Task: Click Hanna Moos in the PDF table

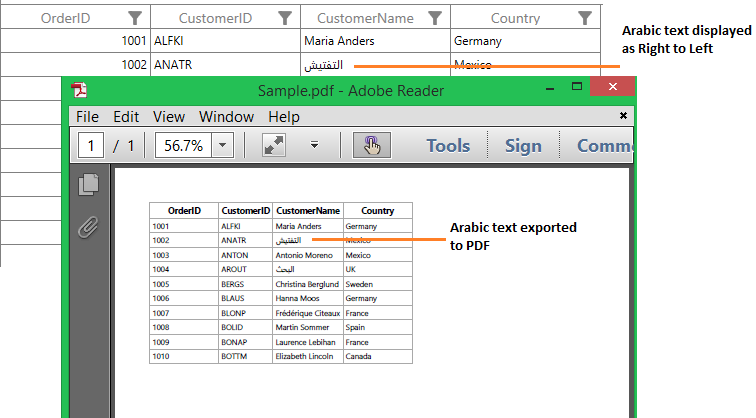Action: pyautogui.click(x=297, y=298)
